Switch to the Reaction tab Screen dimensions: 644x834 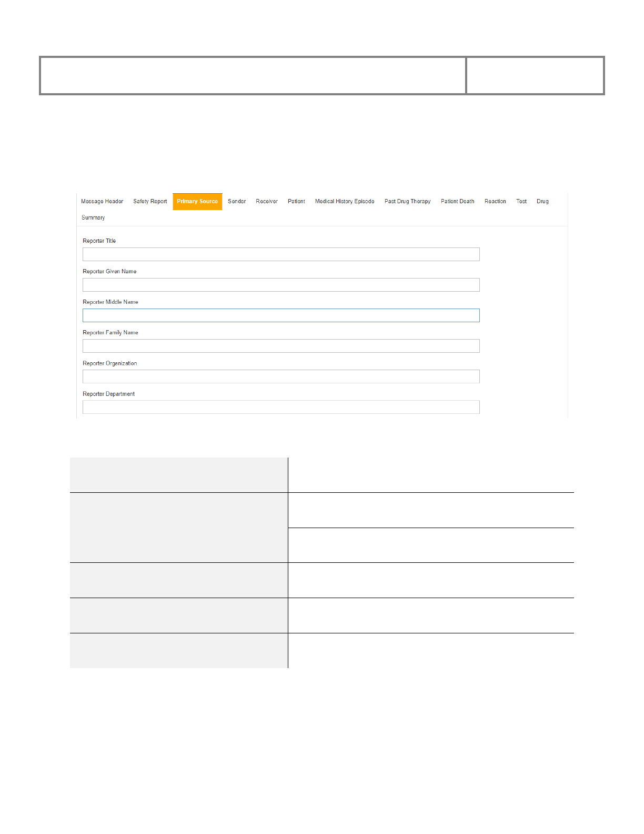tap(495, 202)
